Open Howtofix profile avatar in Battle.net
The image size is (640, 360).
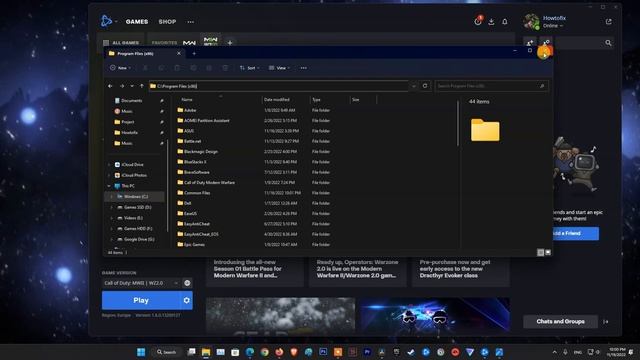pos(531,21)
